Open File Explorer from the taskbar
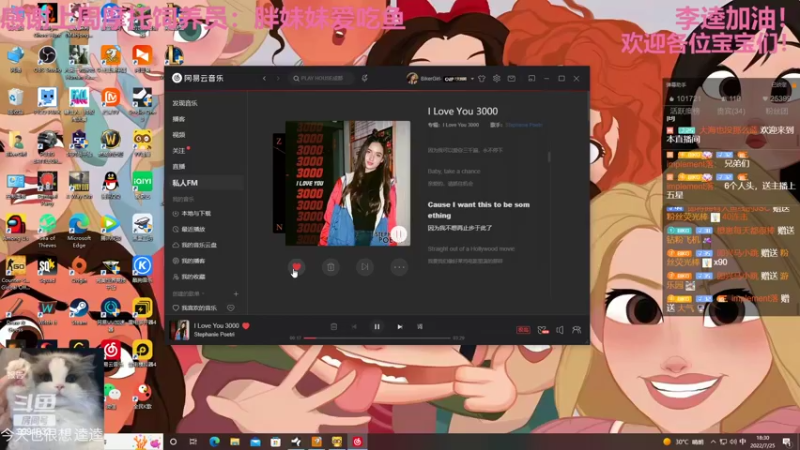Screen dimensions: 800x450 [x=235, y=441]
